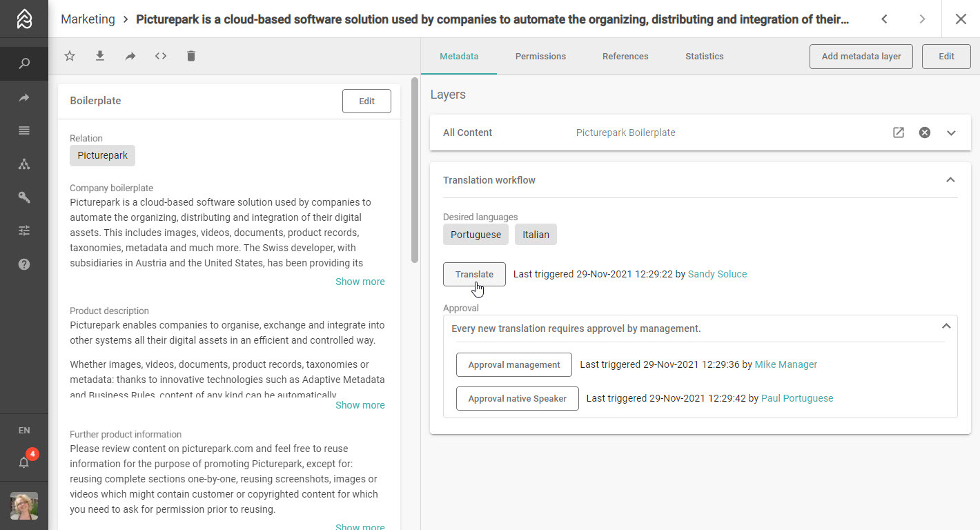Click the Marketing breadcrumb
This screenshot has width=980, height=530.
tap(88, 19)
